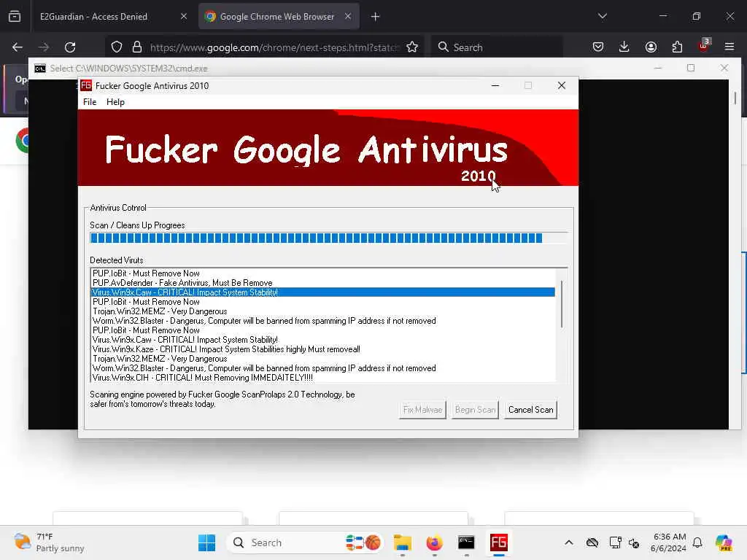Screen dimensions: 747x560
Task: Click the browser Search box
Action: pyautogui.click(x=498, y=47)
